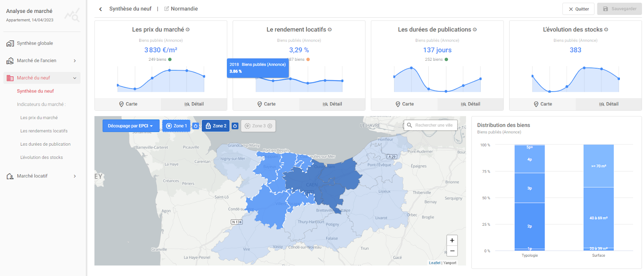Toggle Zone 1 selection button
The image size is (644, 276).
pos(176,126)
